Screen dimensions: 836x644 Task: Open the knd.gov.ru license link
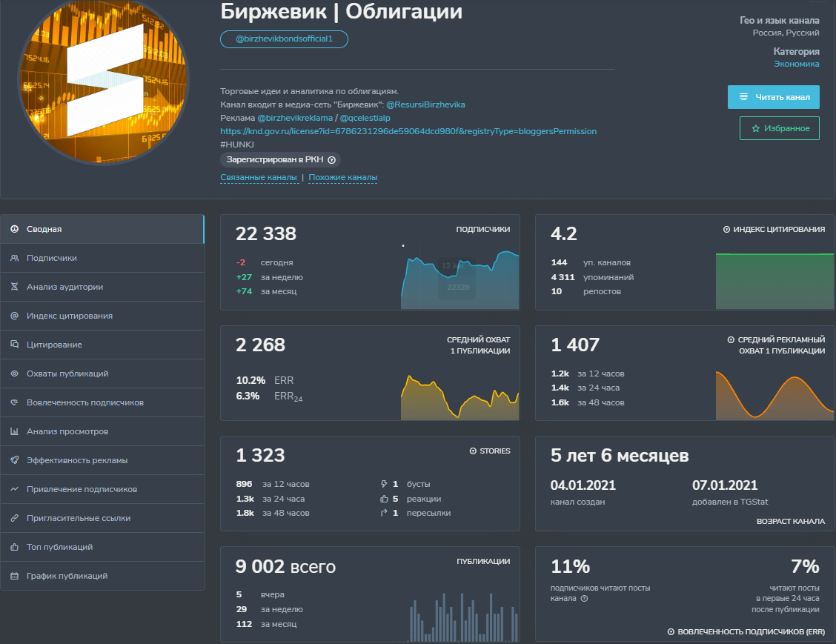click(x=408, y=131)
